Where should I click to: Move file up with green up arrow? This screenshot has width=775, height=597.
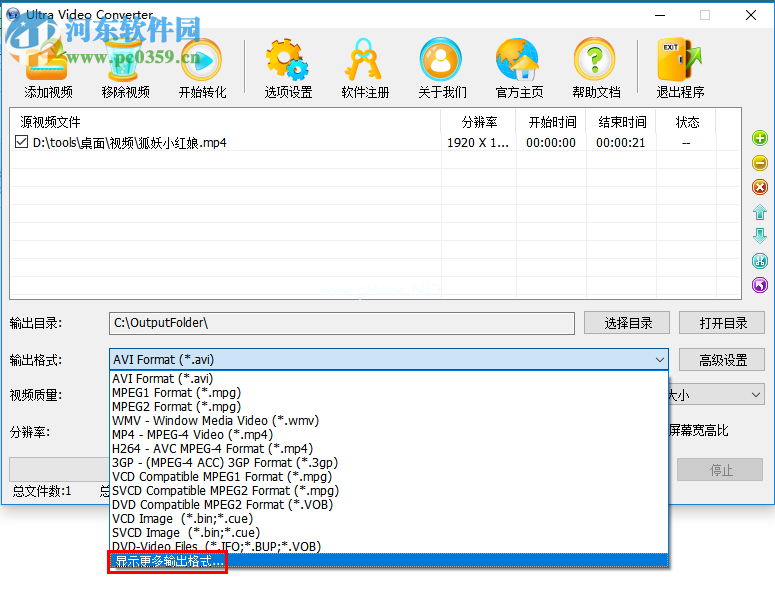[x=760, y=212]
